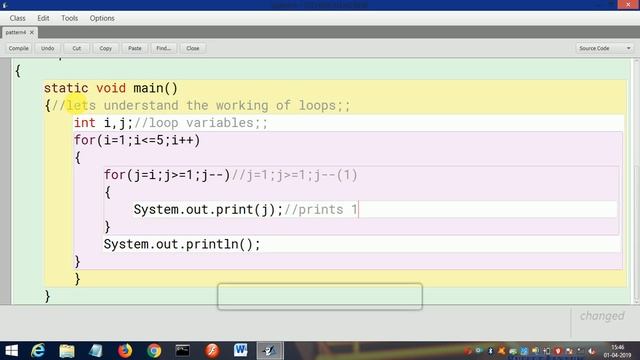Click the 'int i,j;' declaration line
The image size is (640, 360).
[103, 123]
